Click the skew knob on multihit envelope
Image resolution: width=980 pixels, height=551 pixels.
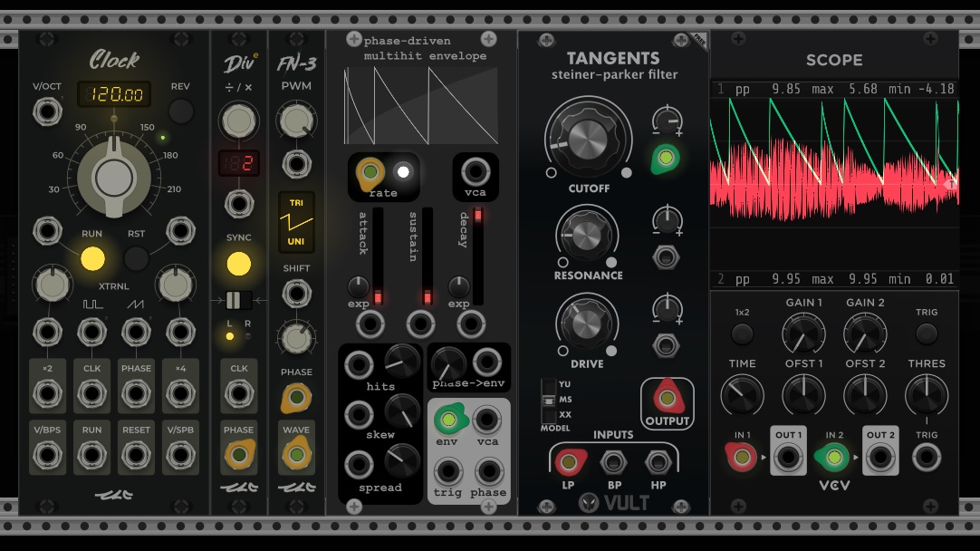click(402, 411)
